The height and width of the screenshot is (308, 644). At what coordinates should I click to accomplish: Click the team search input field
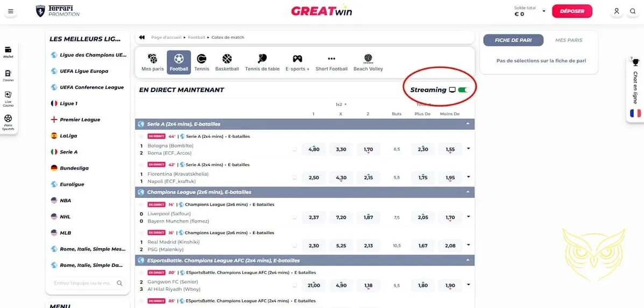coord(83,283)
